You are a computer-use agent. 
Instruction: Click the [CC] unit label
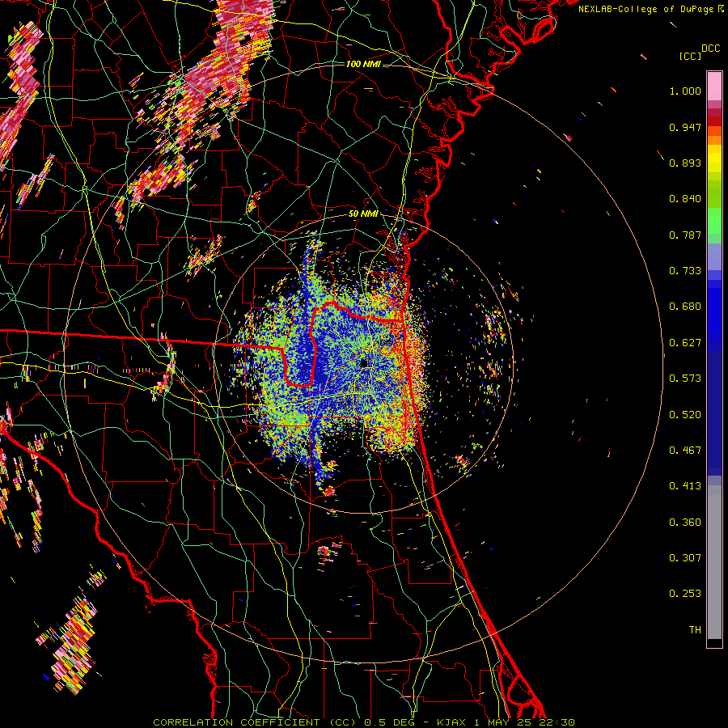click(690, 56)
